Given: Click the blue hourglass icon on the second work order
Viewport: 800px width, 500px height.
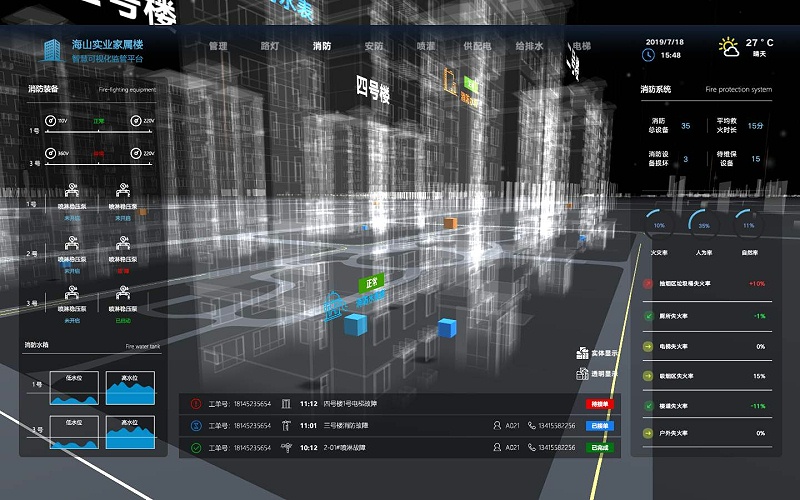Looking at the screenshot, I should [x=195, y=426].
